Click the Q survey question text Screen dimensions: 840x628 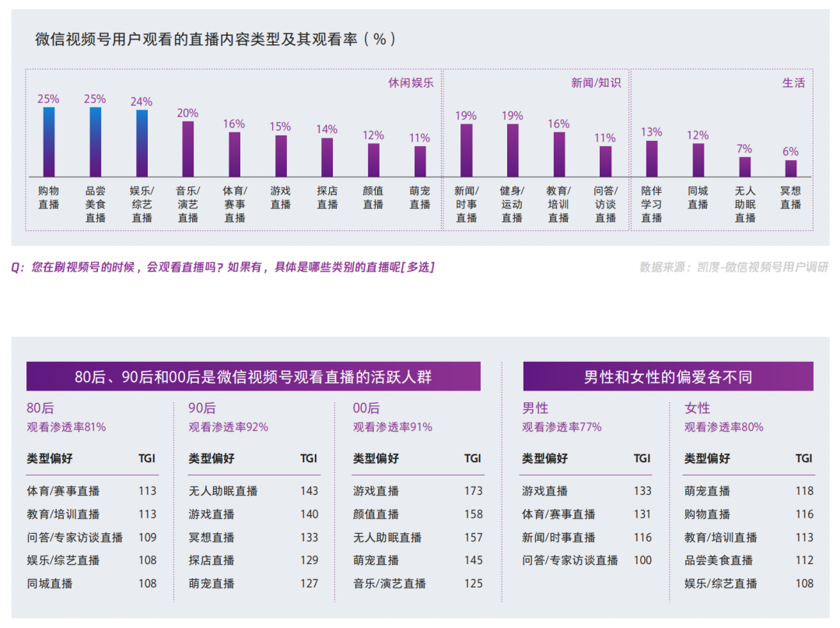[233, 265]
